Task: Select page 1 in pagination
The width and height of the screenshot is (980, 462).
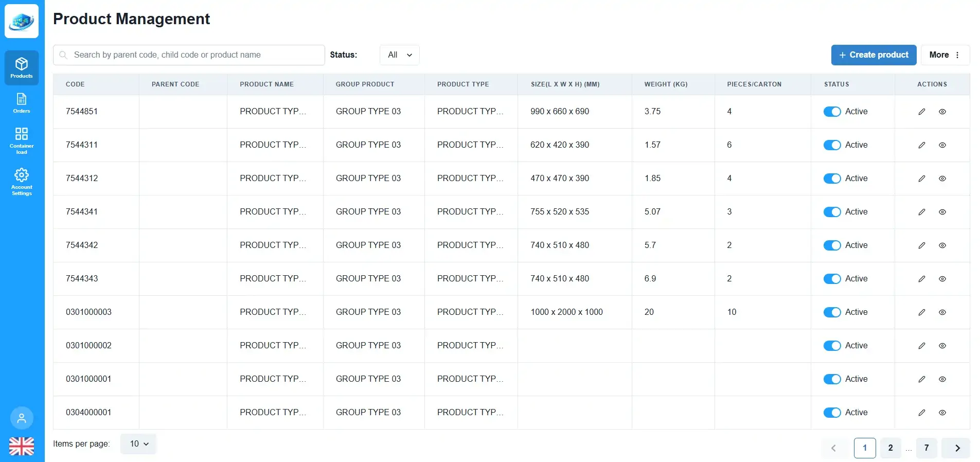Action: point(865,448)
